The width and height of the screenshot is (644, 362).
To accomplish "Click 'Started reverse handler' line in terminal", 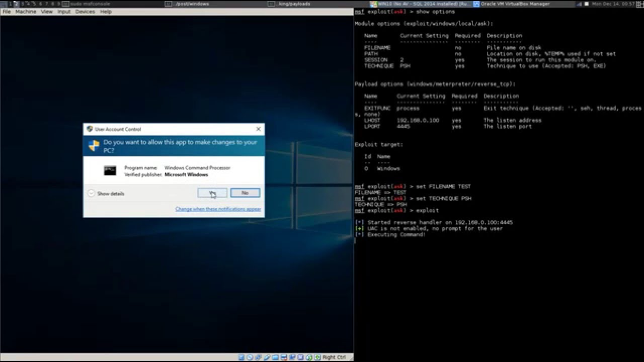I will [434, 223].
